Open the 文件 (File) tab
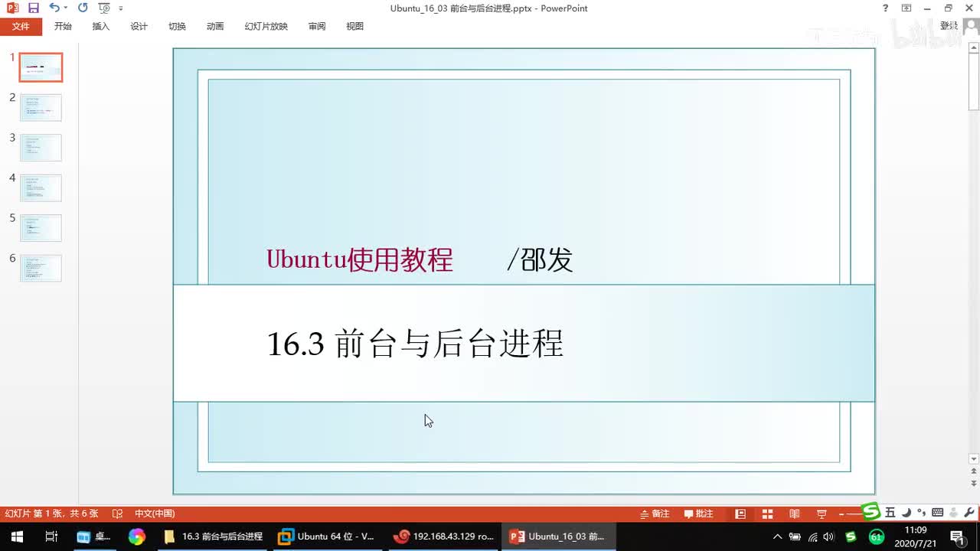 coord(21,26)
